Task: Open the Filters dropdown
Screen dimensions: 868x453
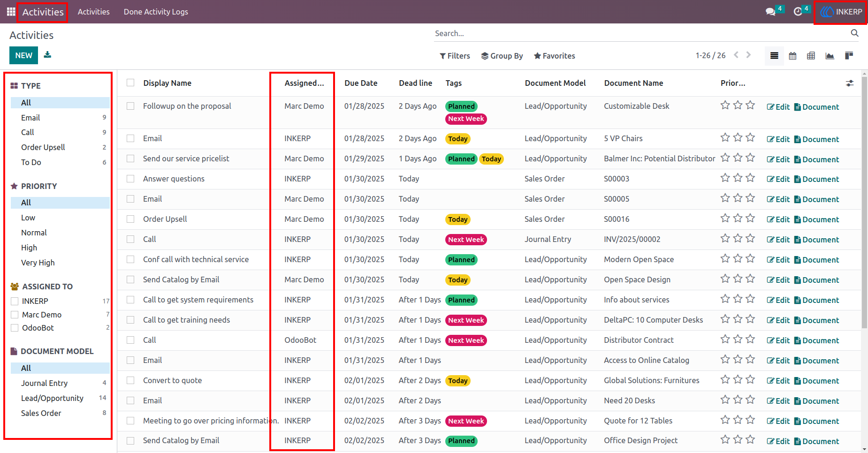Action: point(455,56)
